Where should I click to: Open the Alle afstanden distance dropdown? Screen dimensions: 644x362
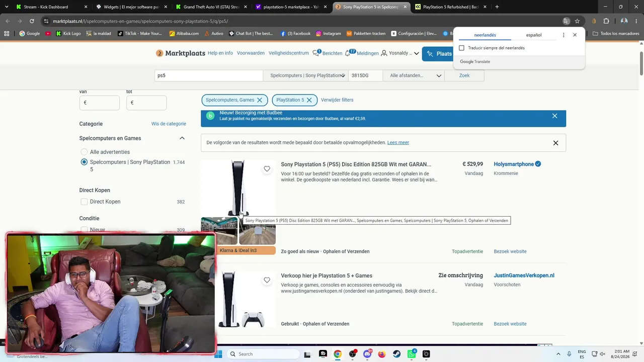[414, 75]
